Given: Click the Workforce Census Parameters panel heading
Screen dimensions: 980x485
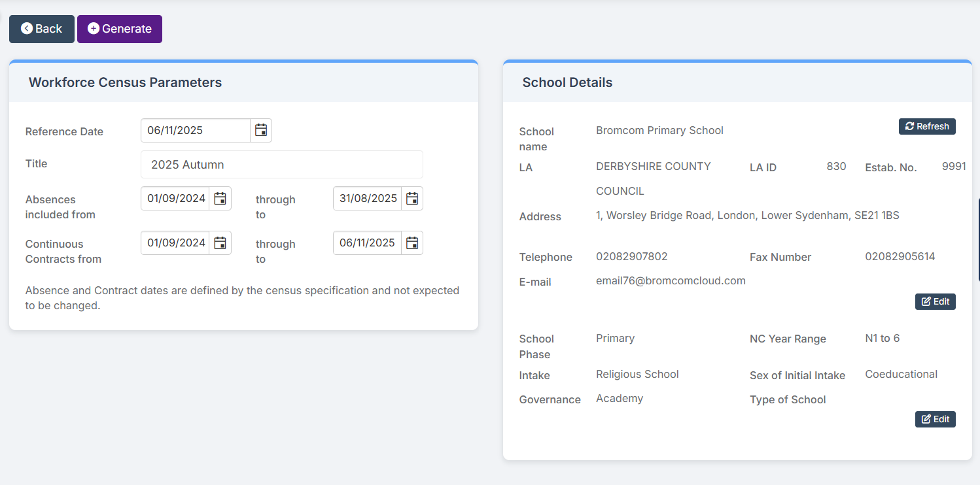Looking at the screenshot, I should click(125, 82).
